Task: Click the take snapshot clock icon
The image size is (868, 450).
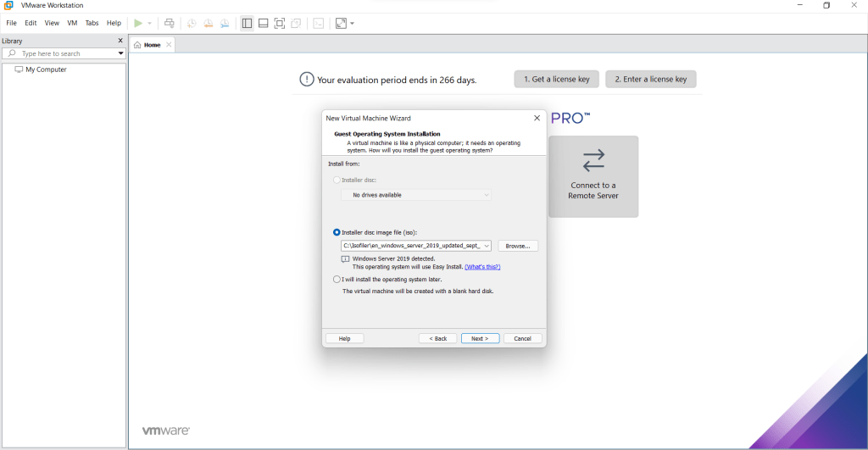Action: click(x=192, y=23)
